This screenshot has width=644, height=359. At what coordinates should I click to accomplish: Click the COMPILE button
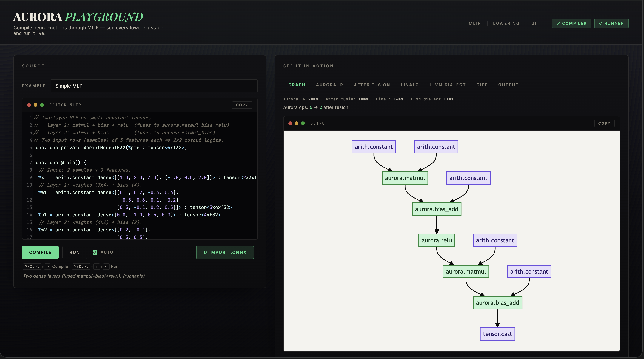pyautogui.click(x=40, y=252)
